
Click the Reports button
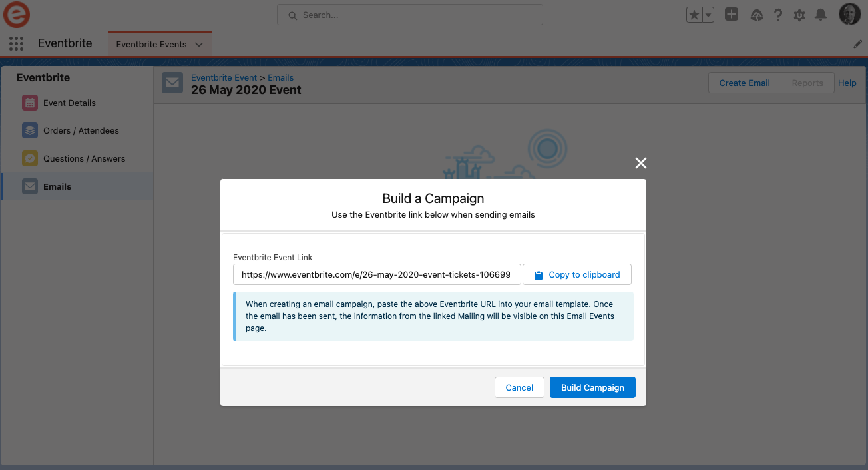pyautogui.click(x=807, y=83)
